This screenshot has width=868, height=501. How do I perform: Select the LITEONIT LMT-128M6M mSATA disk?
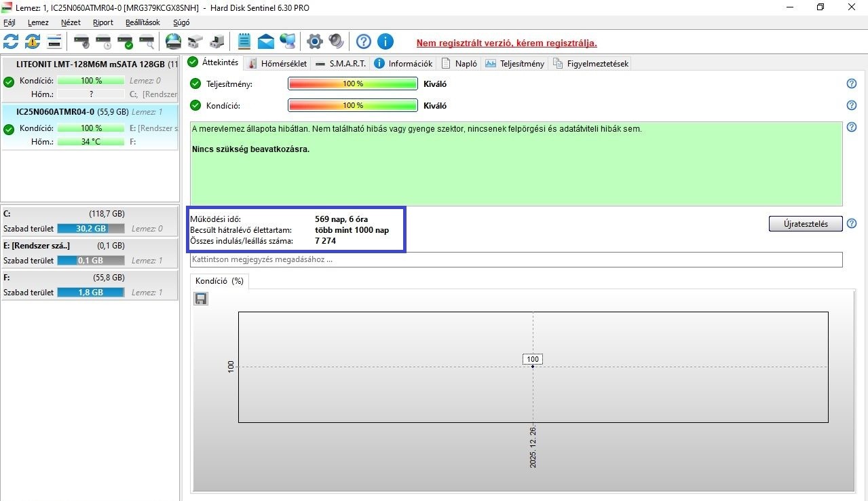click(90, 79)
